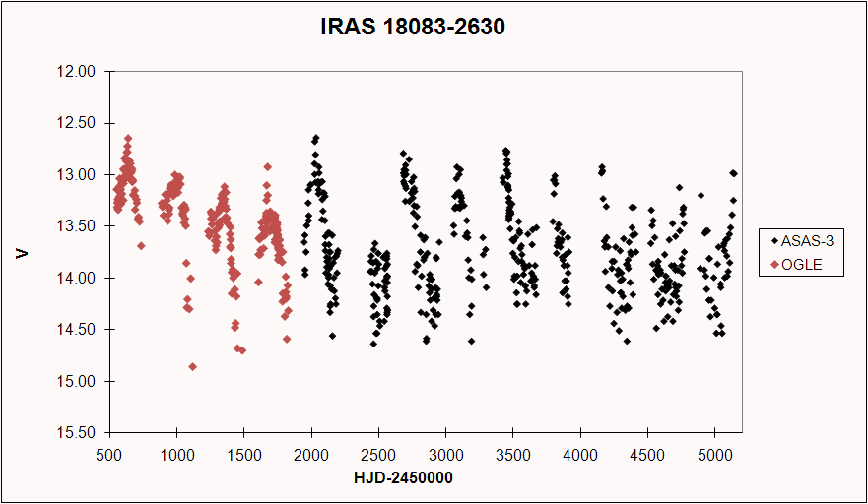Click the 14.00 y-axis tick label
The image size is (868, 504).
[x=79, y=279]
